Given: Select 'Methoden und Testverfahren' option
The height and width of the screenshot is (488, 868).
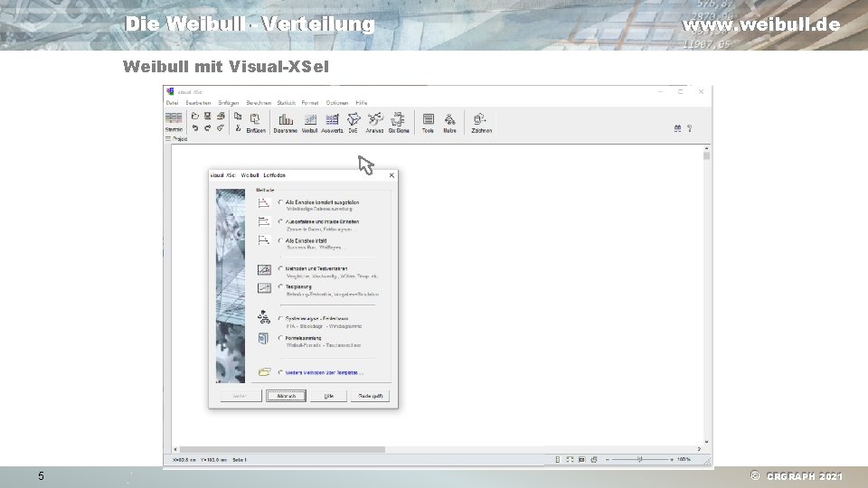Looking at the screenshot, I should click(280, 268).
